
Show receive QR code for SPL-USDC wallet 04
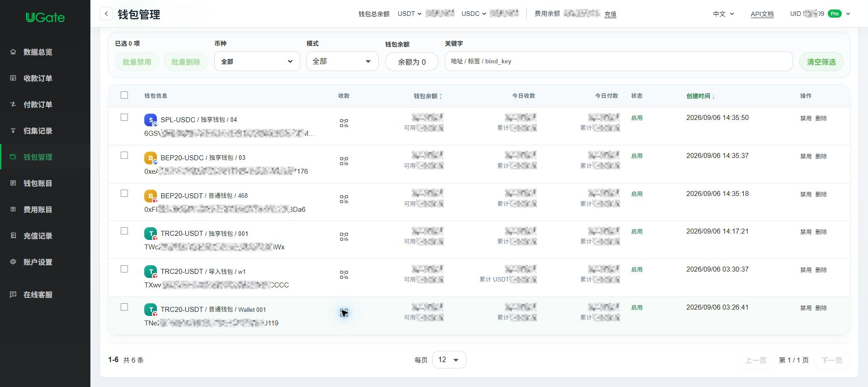[x=344, y=123]
